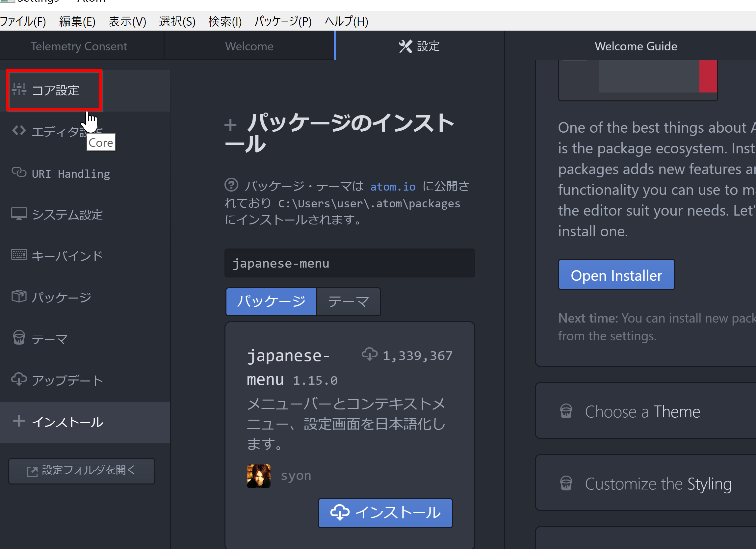
Task: Select the 設定 tab
Action: [420, 46]
